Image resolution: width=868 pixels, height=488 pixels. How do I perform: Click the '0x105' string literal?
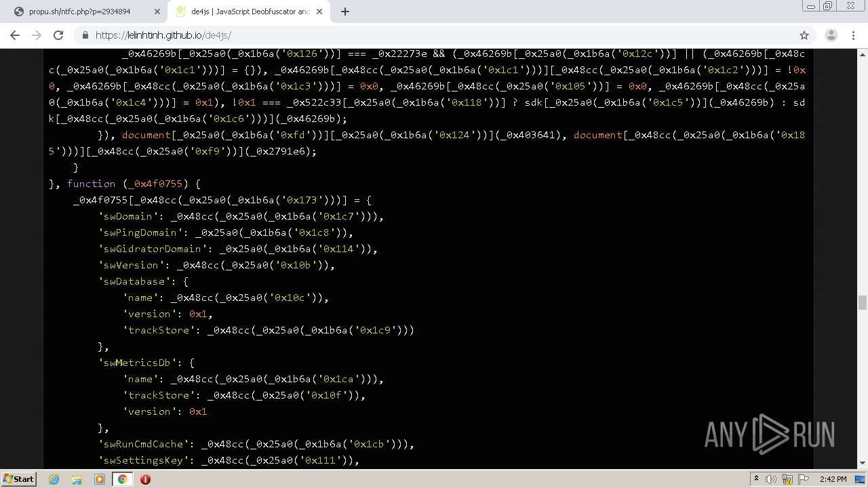coord(576,86)
